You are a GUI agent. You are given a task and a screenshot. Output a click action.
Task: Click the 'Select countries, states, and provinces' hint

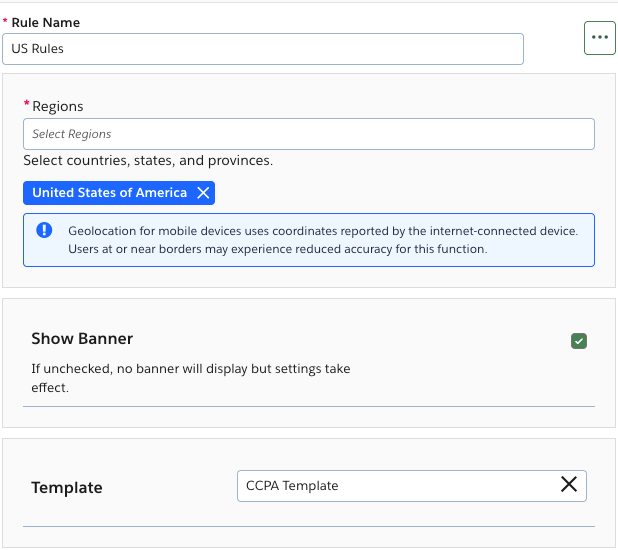(148, 160)
